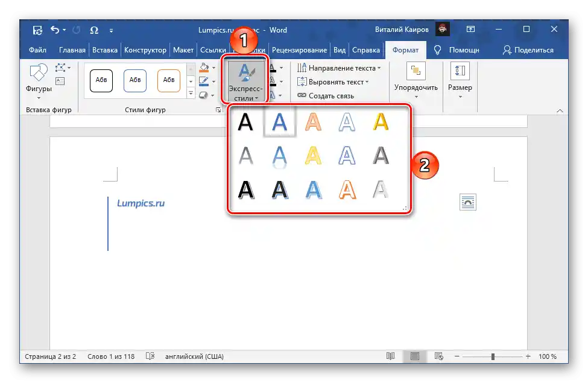Open the Shape Effects dropdown arrow
This screenshot has height=383, width=588.
tap(213, 95)
